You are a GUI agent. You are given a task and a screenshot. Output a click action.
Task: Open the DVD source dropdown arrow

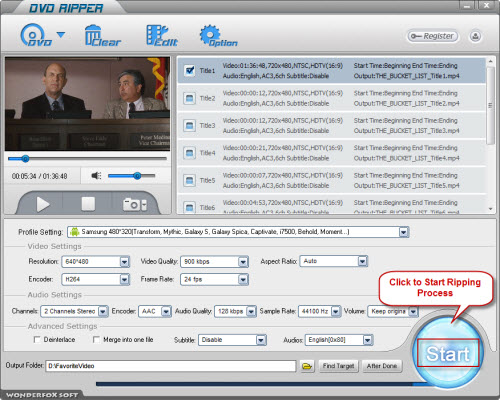(61, 34)
